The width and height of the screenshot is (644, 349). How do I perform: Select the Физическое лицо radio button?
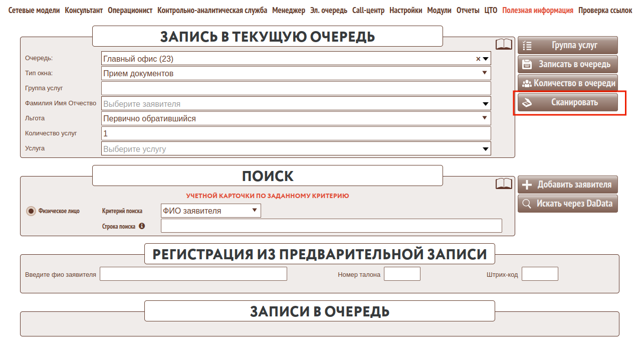pyautogui.click(x=30, y=211)
